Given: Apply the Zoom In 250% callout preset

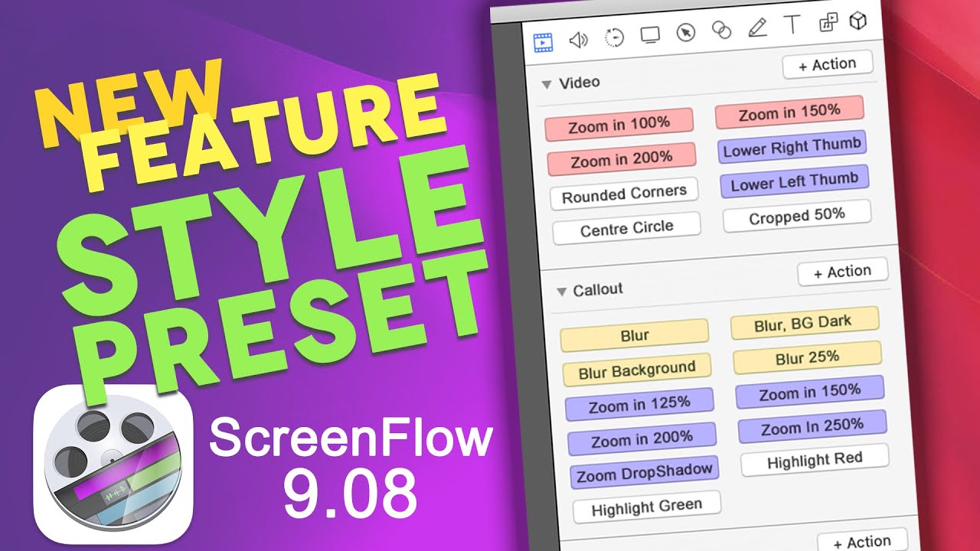Looking at the screenshot, I should pyautogui.click(x=812, y=426).
